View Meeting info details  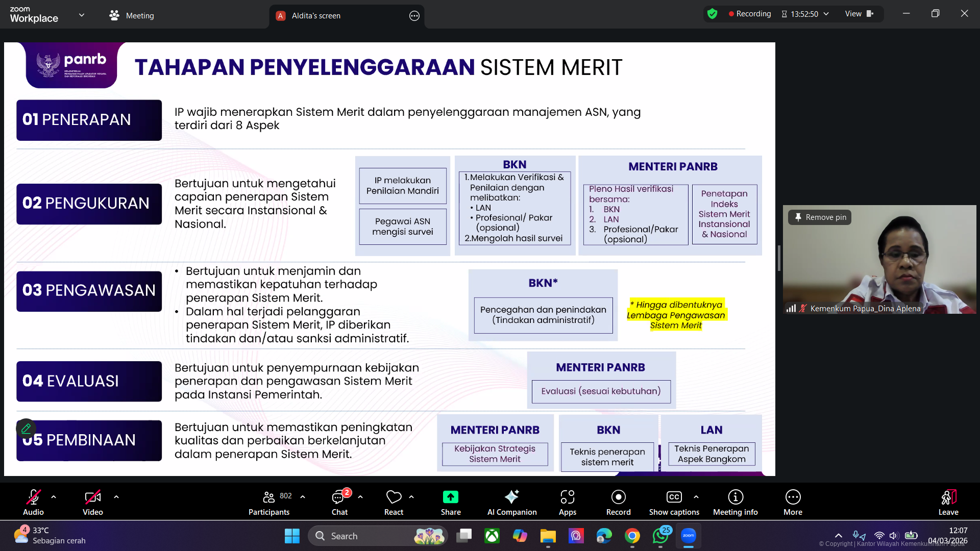coord(735,502)
